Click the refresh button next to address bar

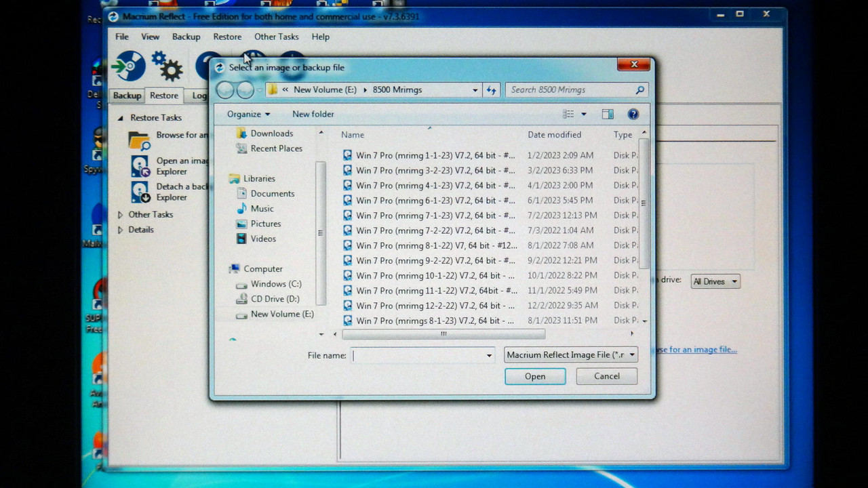(x=492, y=89)
